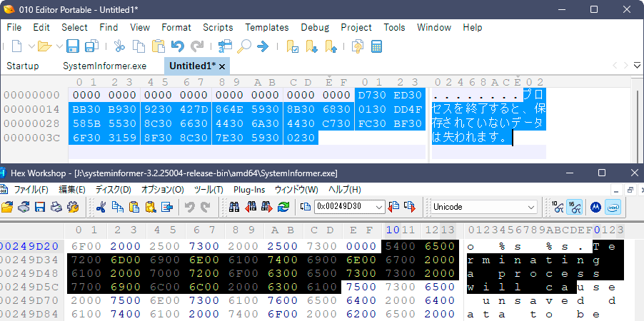Cut with Hex Workshop scissors icon
Screen dimensions: 644x321
[x=101, y=207]
